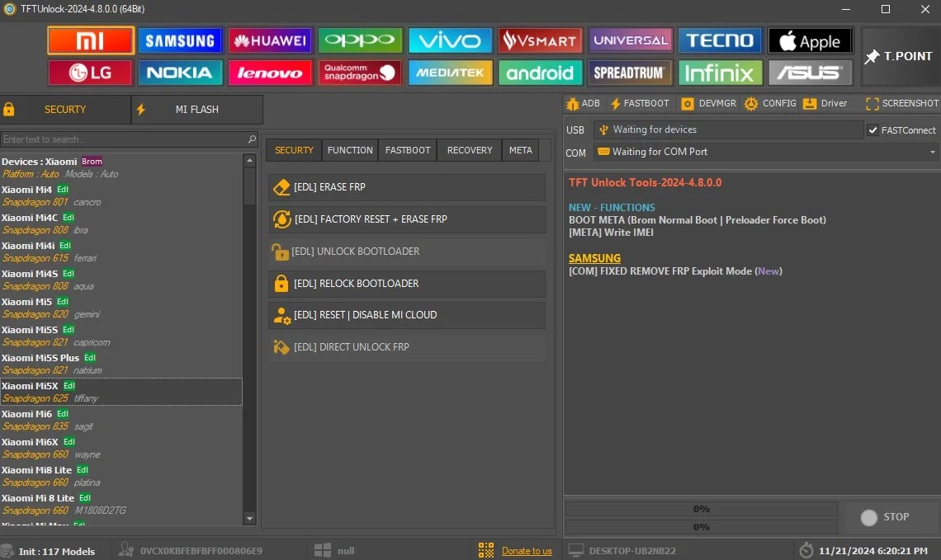Image resolution: width=941 pixels, height=560 pixels.
Task: Open the CONFIG settings tool
Action: pos(771,103)
